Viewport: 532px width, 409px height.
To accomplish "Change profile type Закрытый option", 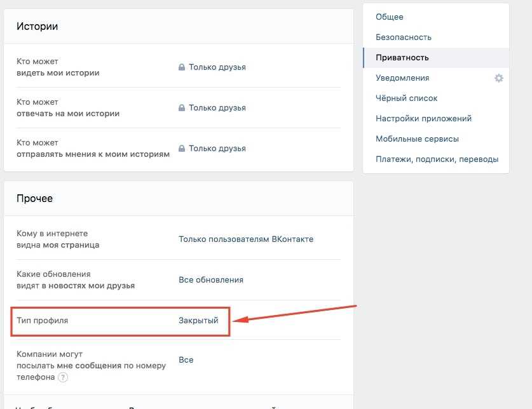I will click(x=198, y=321).
